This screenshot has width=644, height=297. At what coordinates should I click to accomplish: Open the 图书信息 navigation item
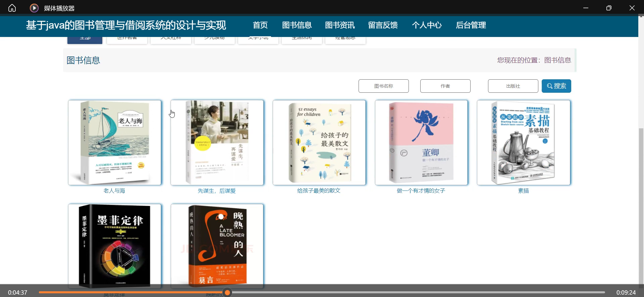click(297, 25)
